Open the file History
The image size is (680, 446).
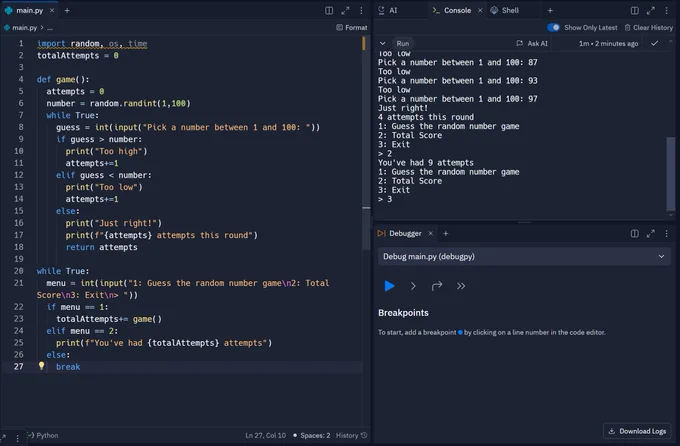pyautogui.click(x=351, y=435)
